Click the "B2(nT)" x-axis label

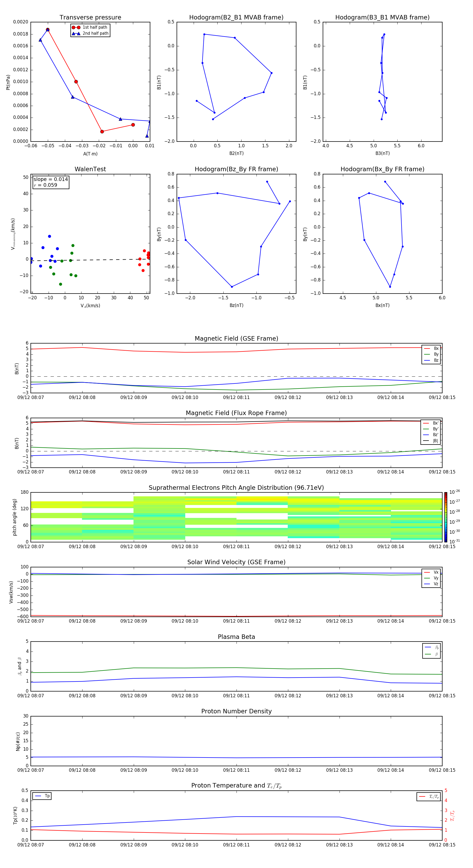point(236,153)
